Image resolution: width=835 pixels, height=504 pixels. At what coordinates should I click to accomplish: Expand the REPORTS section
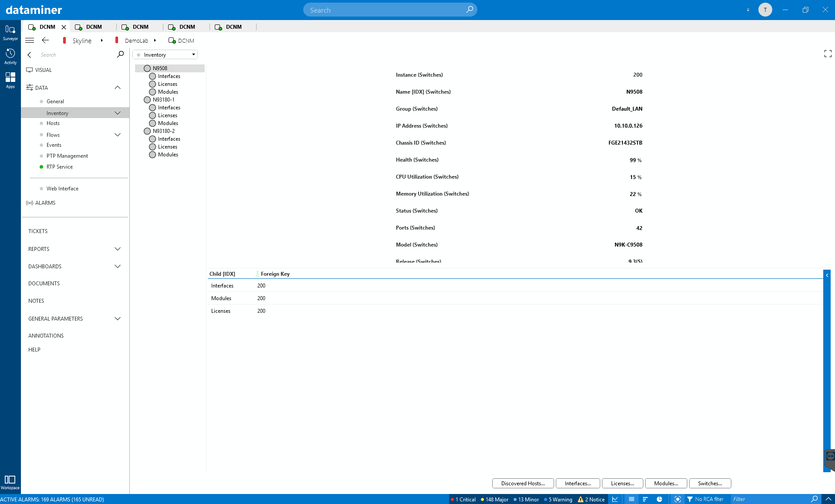[118, 249]
